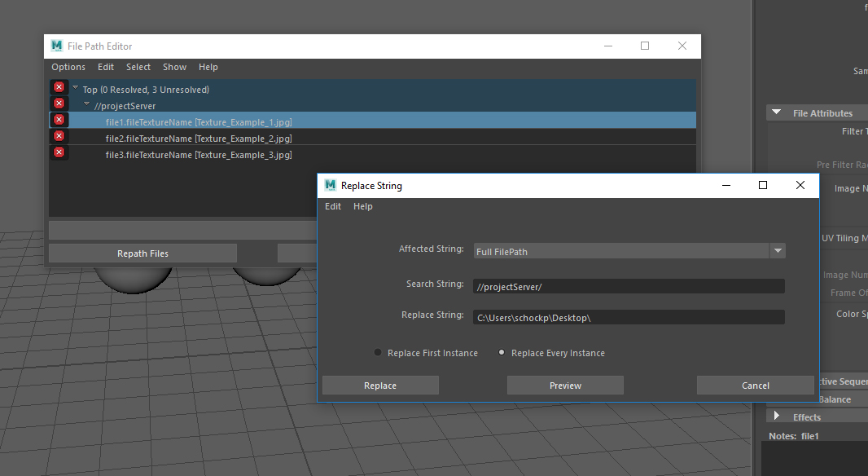Collapse the //projectServer tree node
The width and height of the screenshot is (868, 476).
pos(86,103)
